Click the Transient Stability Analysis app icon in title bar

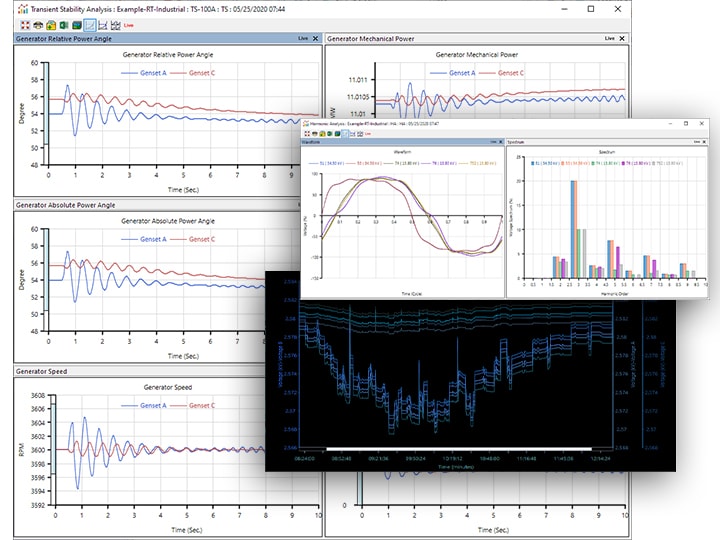point(22,8)
